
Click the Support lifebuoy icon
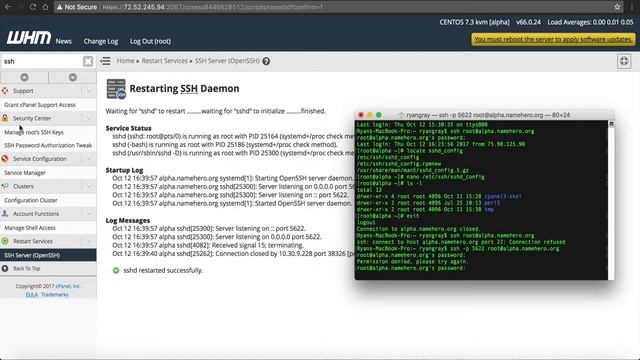tap(5, 91)
